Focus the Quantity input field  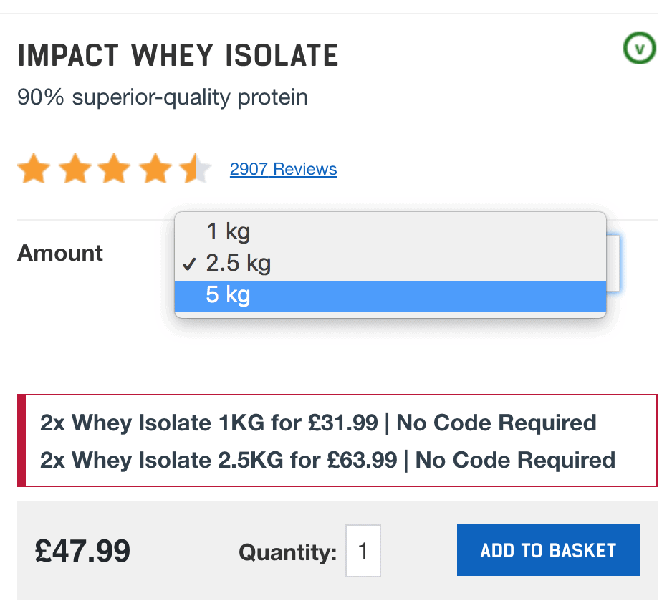click(x=363, y=551)
